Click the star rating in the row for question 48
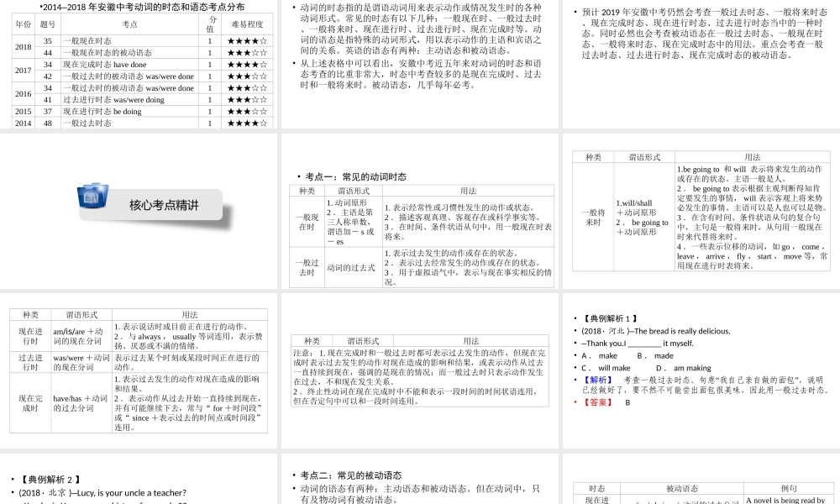Viewport: 840px width, 504px height. click(x=247, y=123)
